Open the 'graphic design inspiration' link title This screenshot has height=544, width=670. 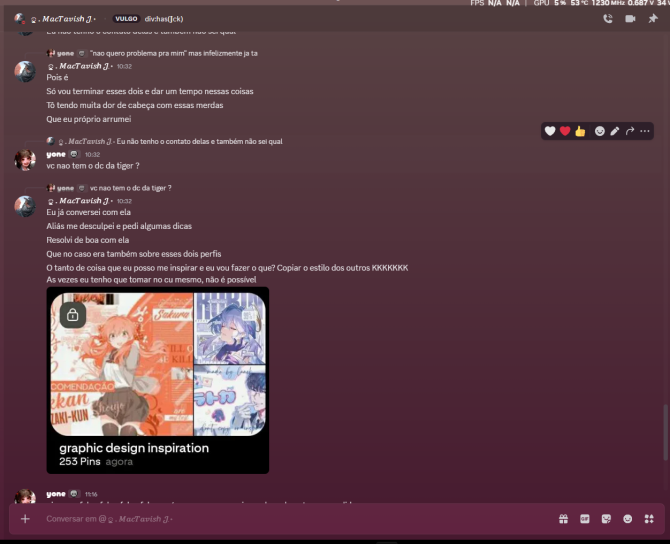coord(134,448)
